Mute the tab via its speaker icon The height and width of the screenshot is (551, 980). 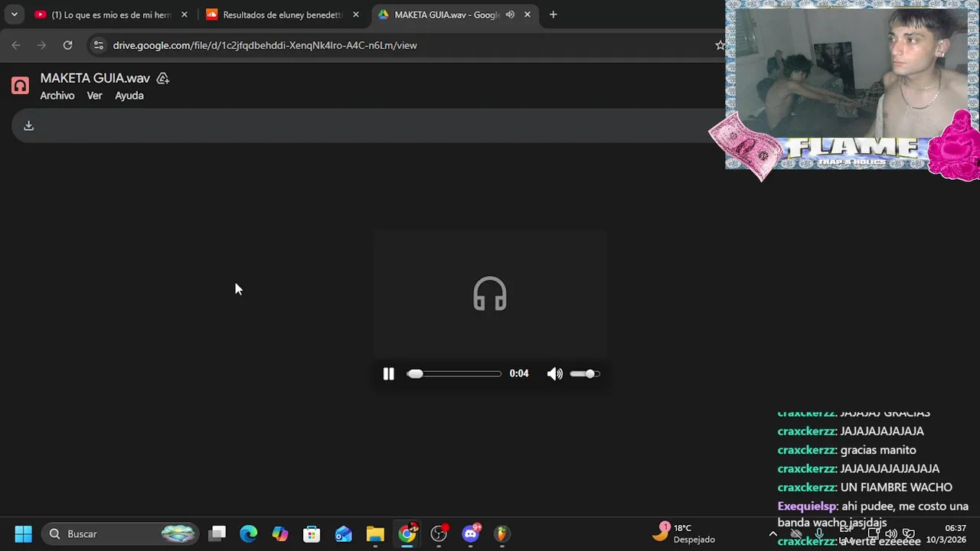point(510,15)
